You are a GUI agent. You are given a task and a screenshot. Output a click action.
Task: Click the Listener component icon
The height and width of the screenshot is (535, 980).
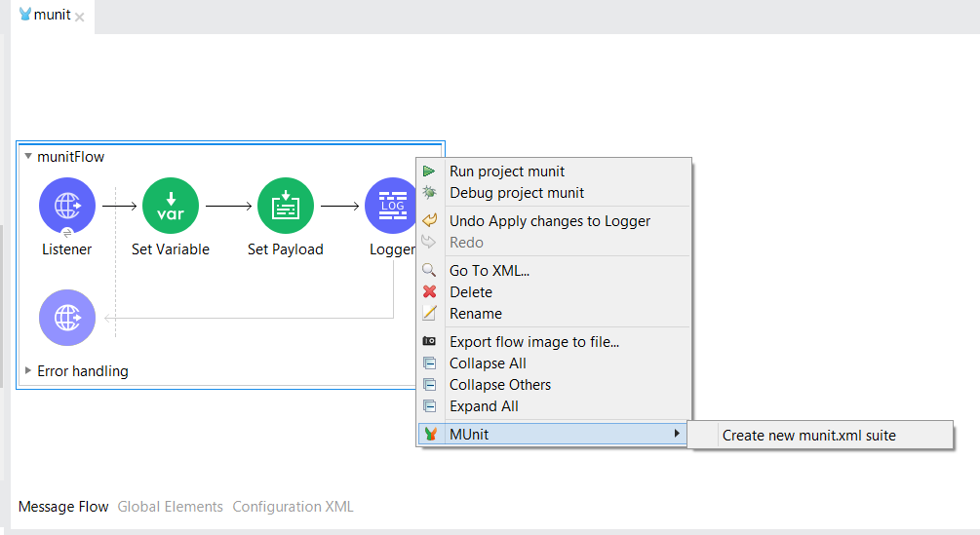click(67, 206)
